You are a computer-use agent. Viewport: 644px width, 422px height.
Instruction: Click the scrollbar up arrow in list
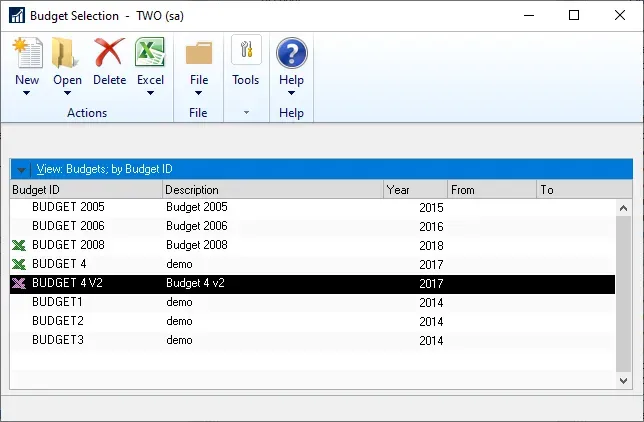tap(624, 208)
